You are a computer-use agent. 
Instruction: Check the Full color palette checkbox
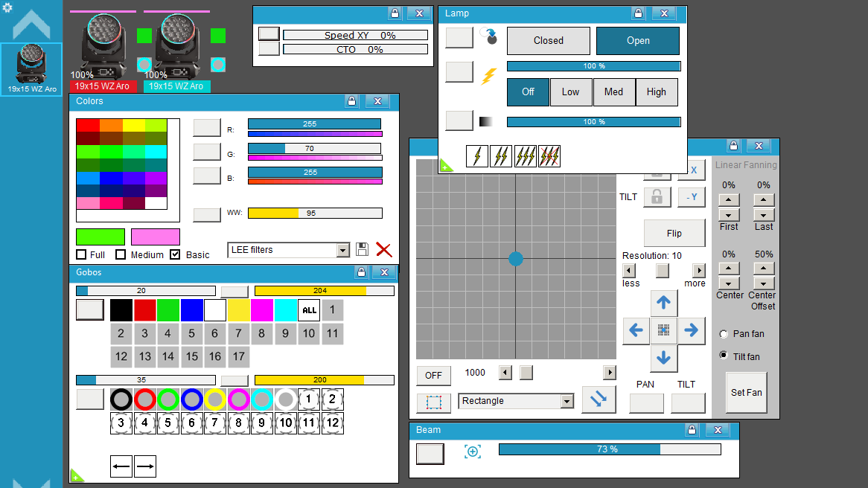coord(81,254)
